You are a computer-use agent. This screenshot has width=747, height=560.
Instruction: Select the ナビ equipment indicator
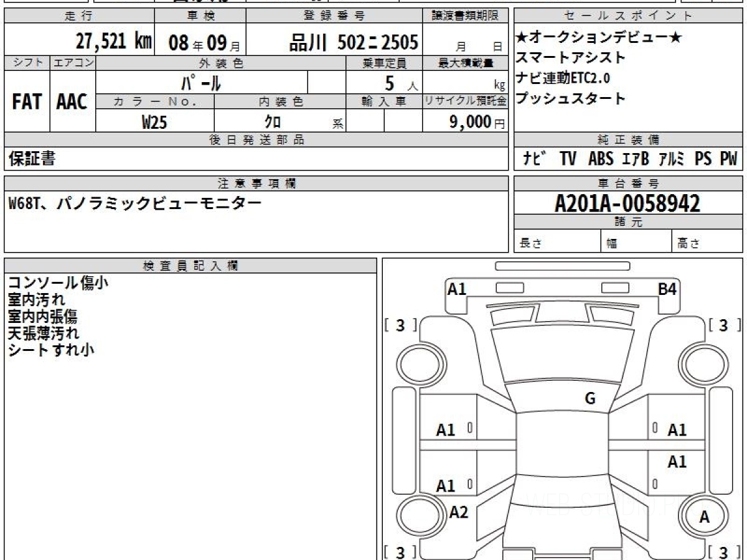(x=535, y=159)
